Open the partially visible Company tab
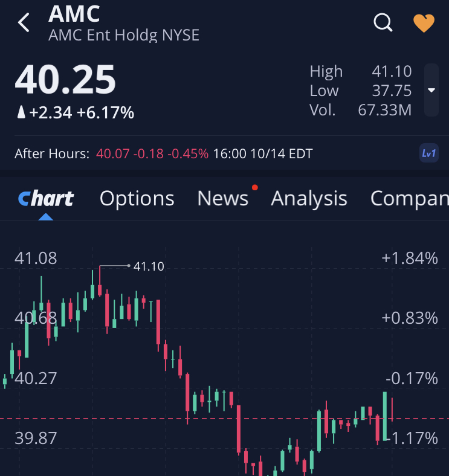This screenshot has width=449, height=476. (x=409, y=198)
